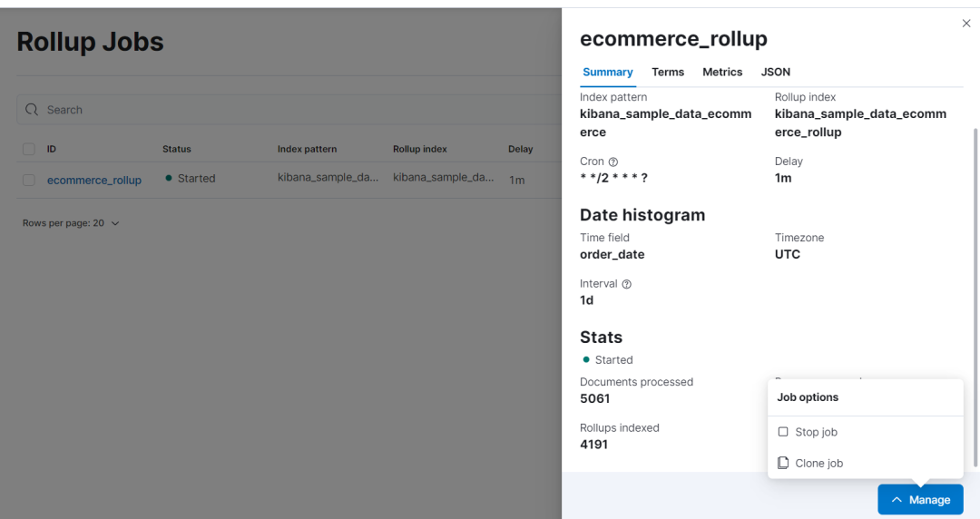Viewport: 980px width, 519px height.
Task: Click the Stop job square icon
Action: coord(782,432)
